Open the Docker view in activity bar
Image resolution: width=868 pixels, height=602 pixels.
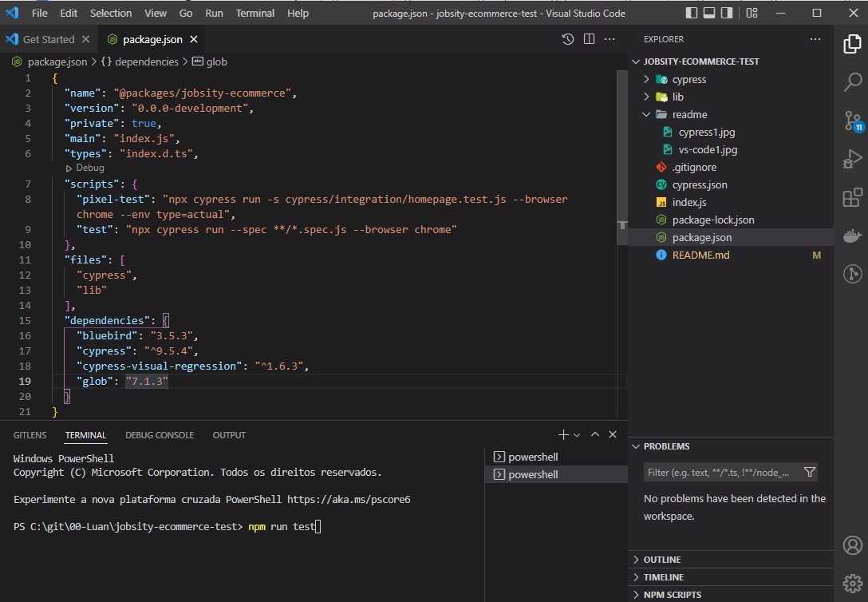point(852,236)
